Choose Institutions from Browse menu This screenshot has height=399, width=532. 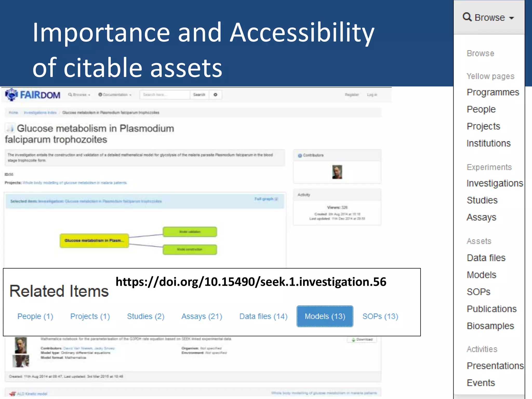click(489, 143)
